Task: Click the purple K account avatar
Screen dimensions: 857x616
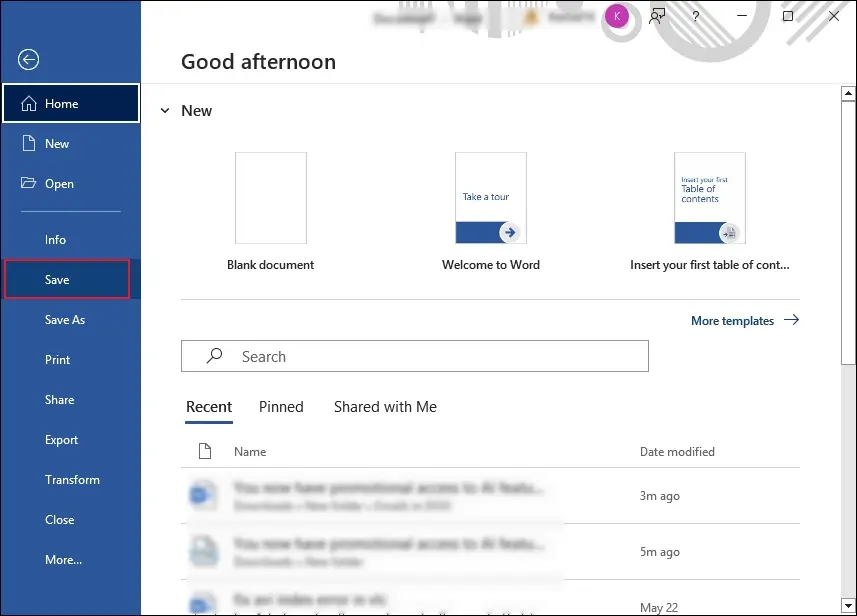Action: [x=617, y=16]
